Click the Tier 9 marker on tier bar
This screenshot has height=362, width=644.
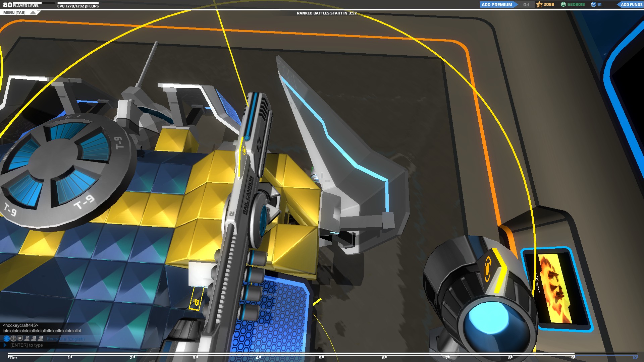tap(573, 357)
